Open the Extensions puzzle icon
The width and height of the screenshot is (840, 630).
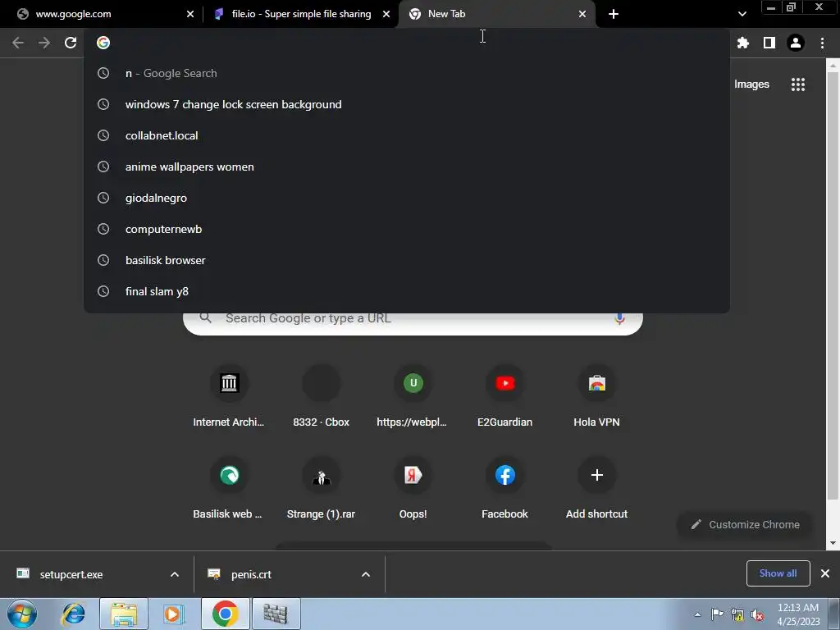click(742, 43)
